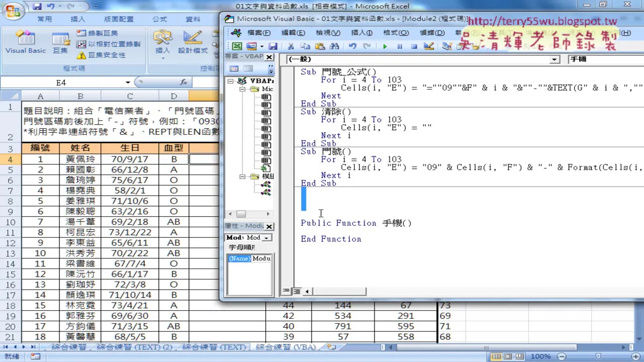
Task: Open the VBA 格式(O) menu
Action: click(x=396, y=33)
